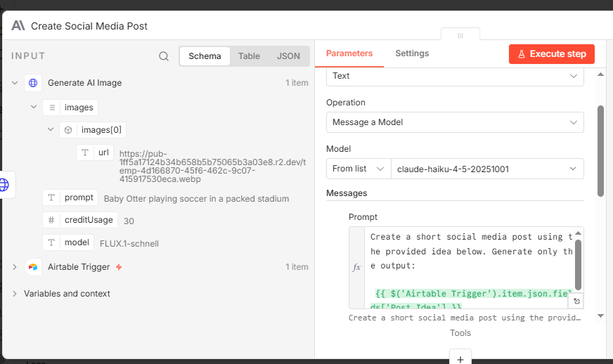Viewport: 613px width, 364px height.
Task: Click the Airtable Trigger expression in the prompt
Action: 472,300
